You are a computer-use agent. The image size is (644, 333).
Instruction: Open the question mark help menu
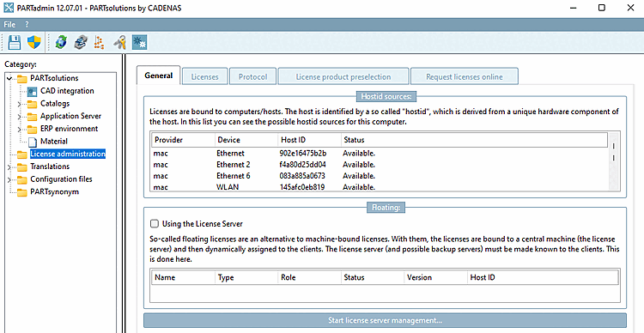pos(27,25)
